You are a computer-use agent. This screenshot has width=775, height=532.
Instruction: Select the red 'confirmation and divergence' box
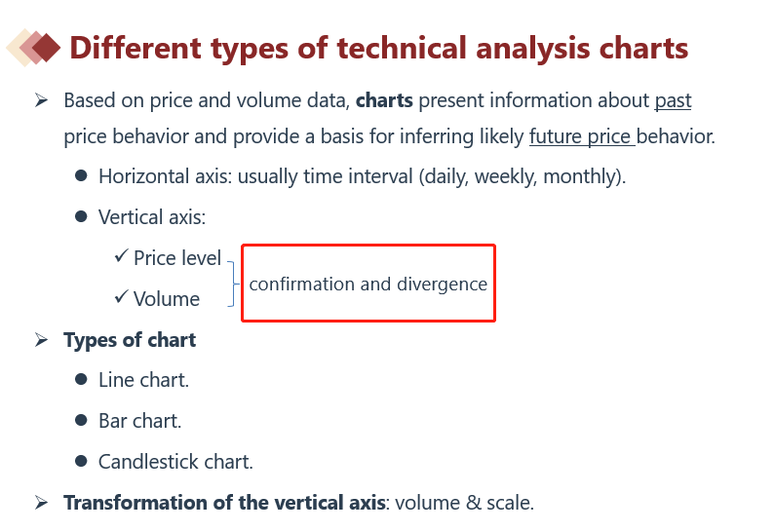tap(368, 283)
